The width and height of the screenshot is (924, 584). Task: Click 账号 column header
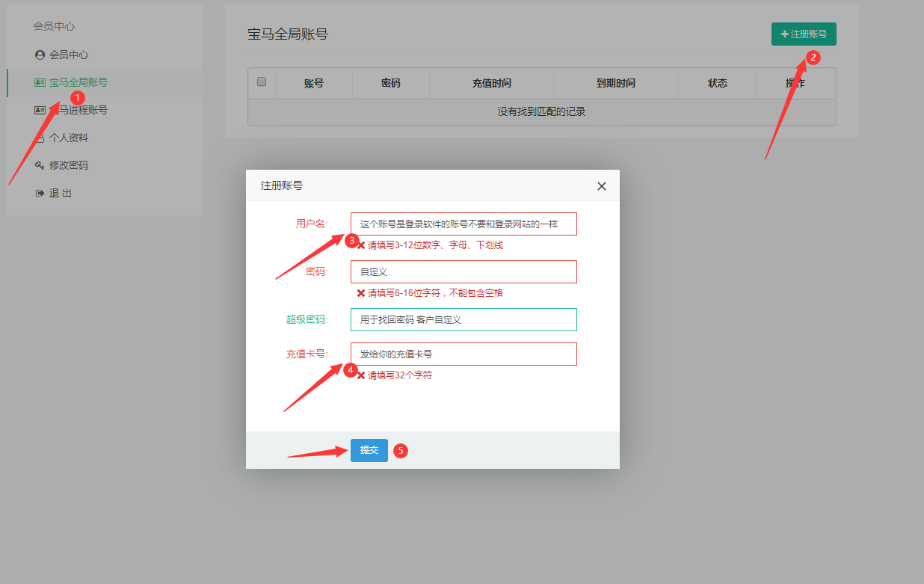coord(314,83)
